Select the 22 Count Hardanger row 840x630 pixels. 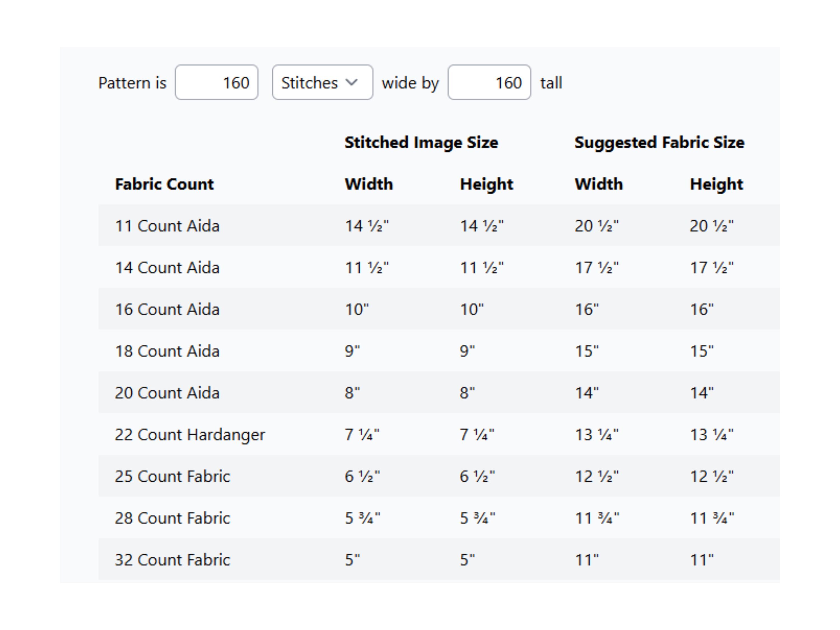439,434
